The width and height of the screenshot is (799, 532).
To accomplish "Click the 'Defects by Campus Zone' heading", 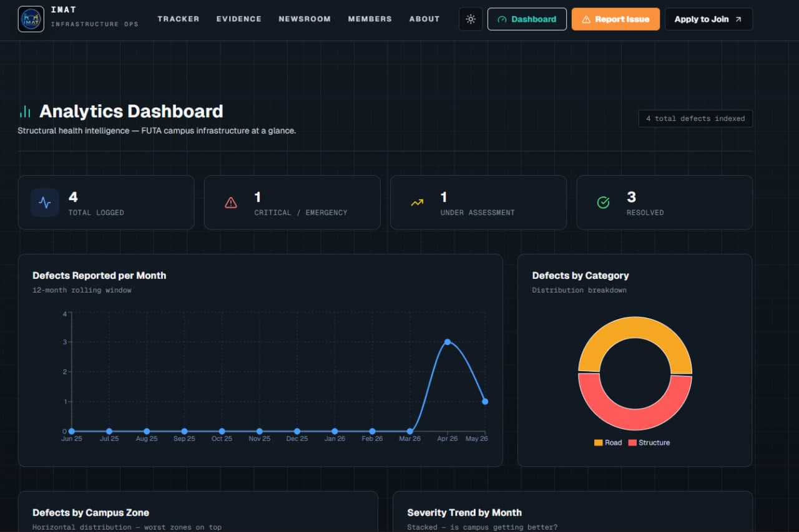I will click(91, 513).
